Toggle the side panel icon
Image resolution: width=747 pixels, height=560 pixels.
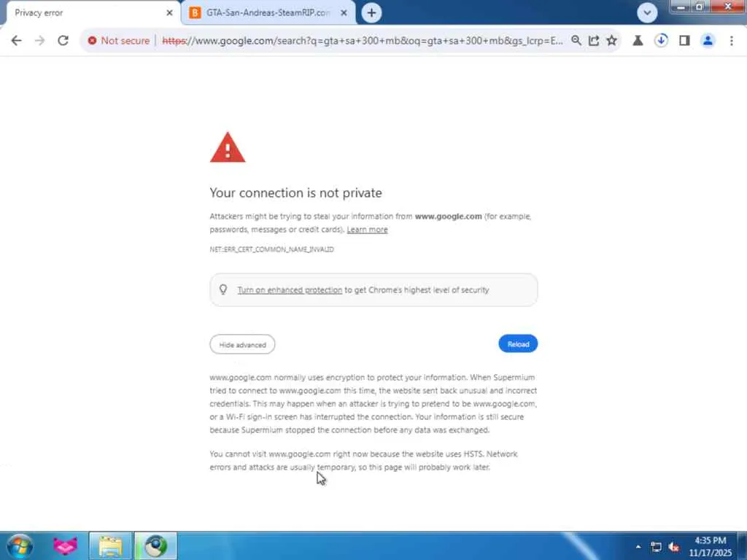(684, 41)
